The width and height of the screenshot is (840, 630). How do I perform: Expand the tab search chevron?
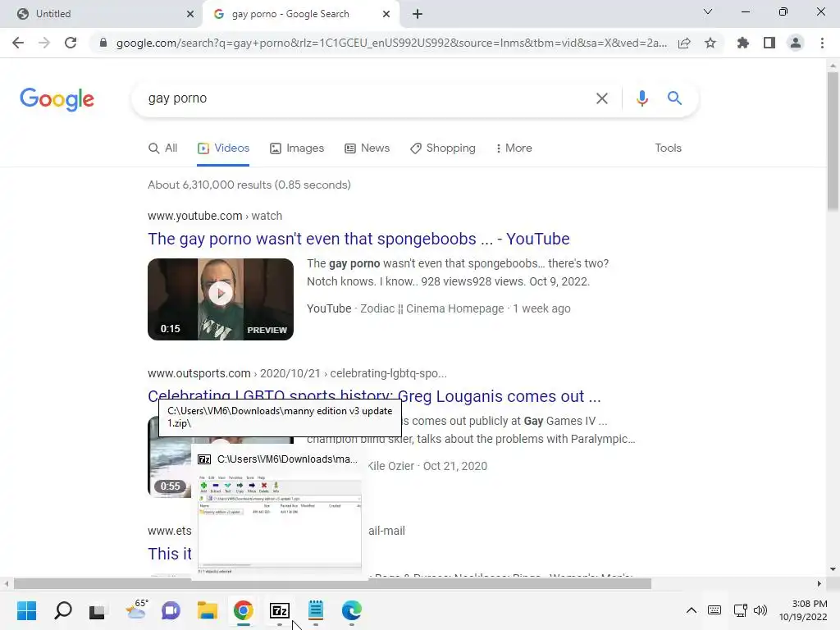pos(708,11)
